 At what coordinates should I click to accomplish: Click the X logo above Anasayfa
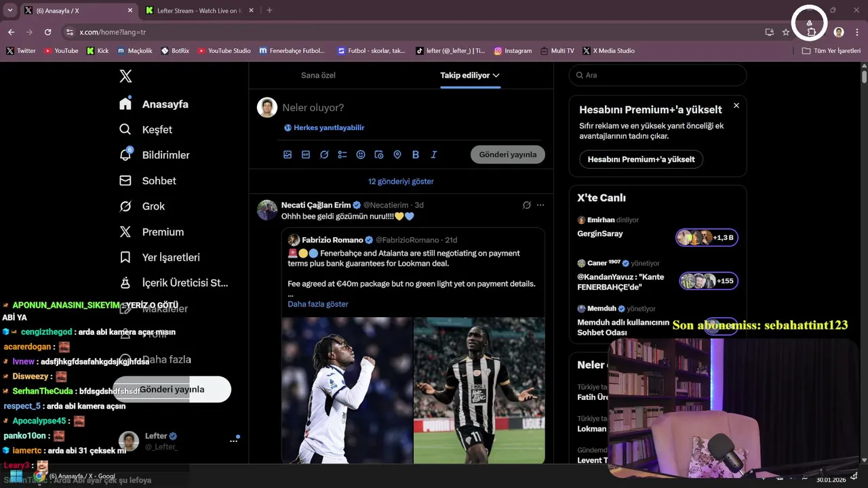[125, 76]
